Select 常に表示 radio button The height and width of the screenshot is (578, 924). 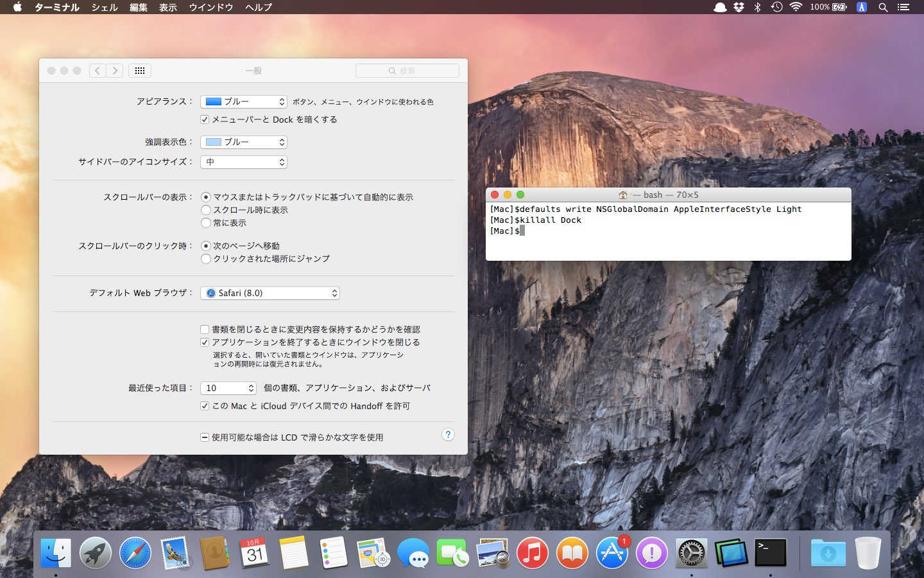(206, 223)
